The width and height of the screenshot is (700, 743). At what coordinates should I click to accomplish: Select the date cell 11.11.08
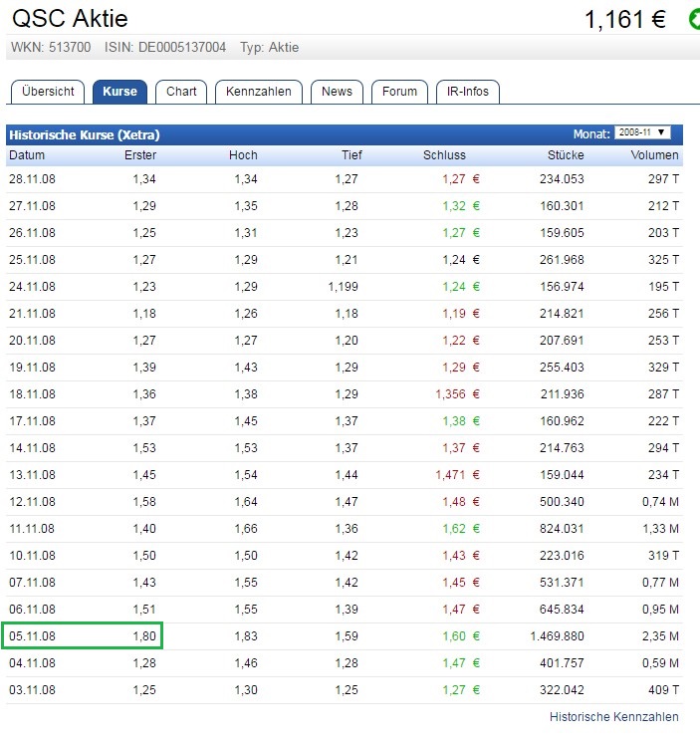(32, 528)
